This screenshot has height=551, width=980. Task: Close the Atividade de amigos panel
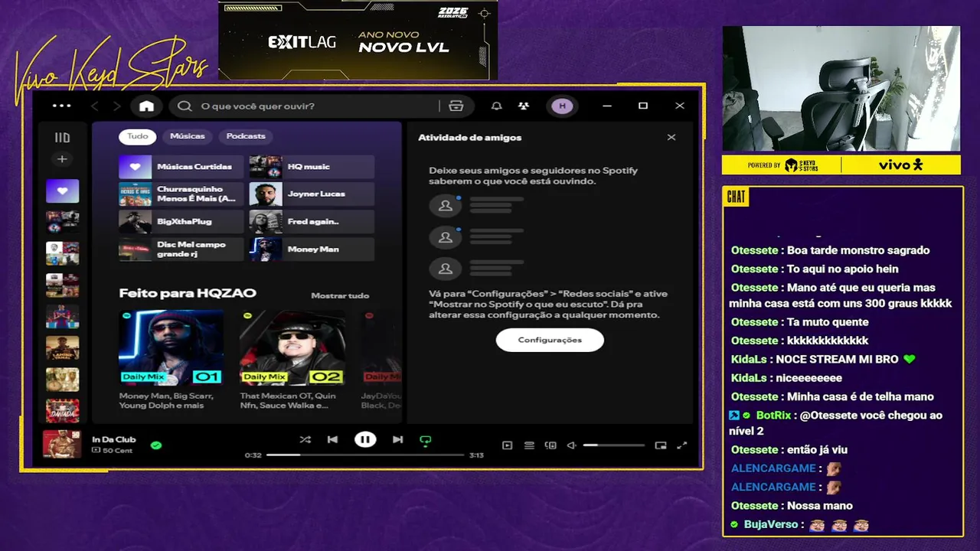click(x=671, y=137)
